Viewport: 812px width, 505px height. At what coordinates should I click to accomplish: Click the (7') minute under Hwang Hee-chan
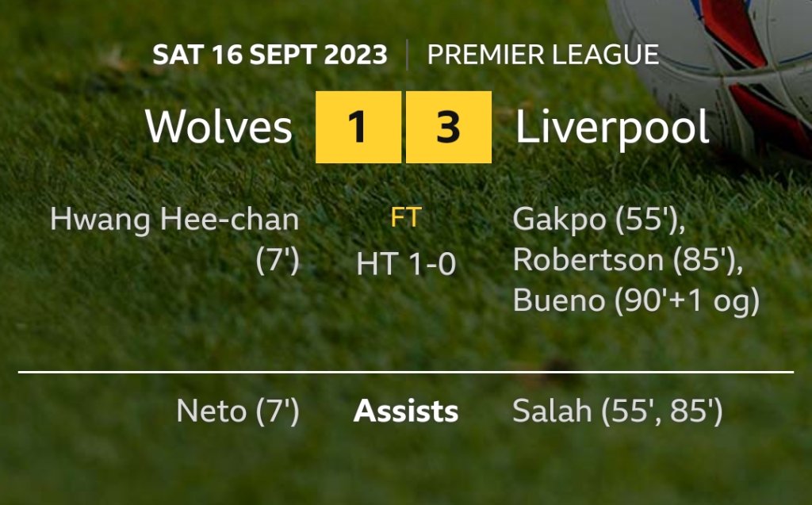278,261
